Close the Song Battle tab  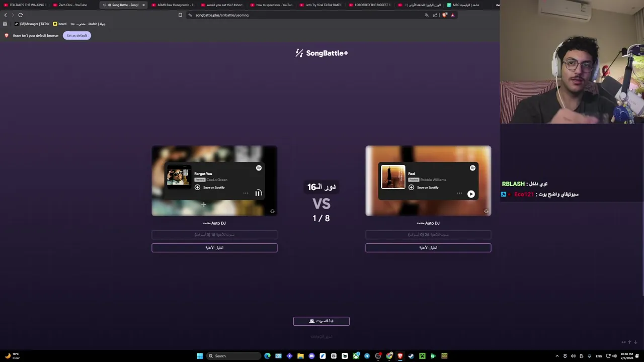143,5
